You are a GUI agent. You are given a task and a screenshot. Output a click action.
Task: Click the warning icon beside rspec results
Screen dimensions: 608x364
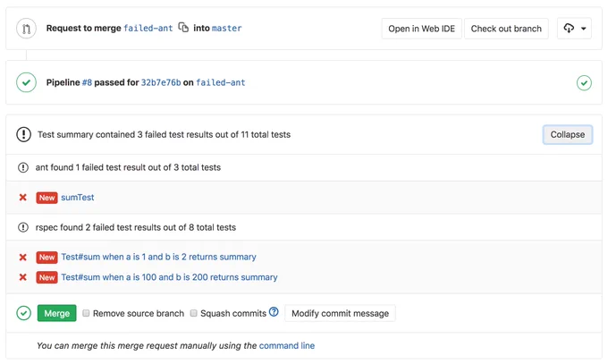pyautogui.click(x=23, y=227)
